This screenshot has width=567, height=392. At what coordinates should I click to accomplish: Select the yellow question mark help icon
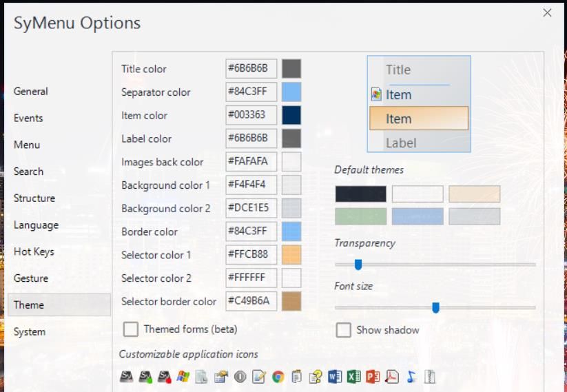316,377
